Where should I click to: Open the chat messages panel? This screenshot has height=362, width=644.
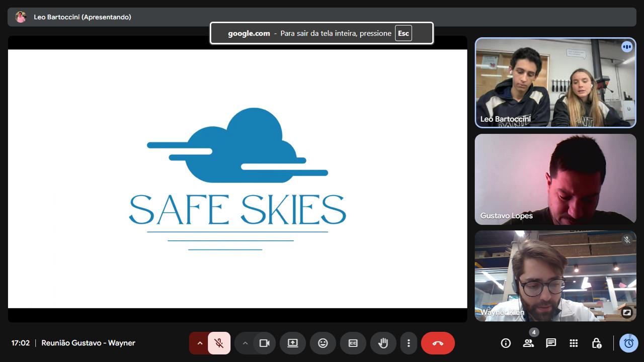551,343
